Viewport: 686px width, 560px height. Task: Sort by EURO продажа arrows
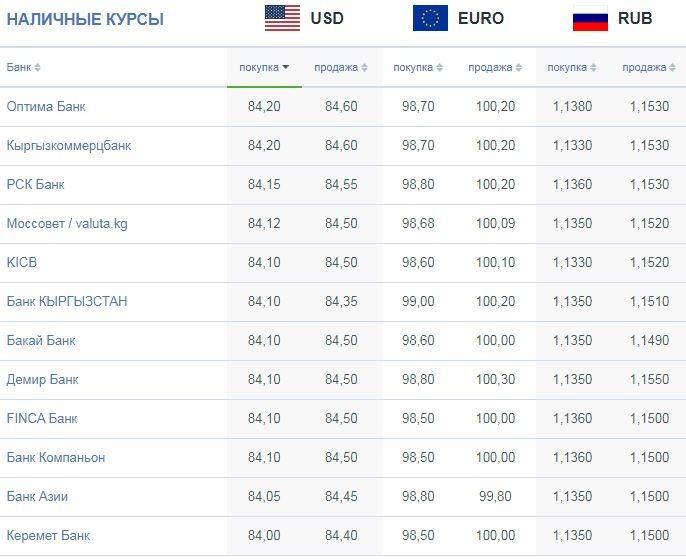[518, 67]
